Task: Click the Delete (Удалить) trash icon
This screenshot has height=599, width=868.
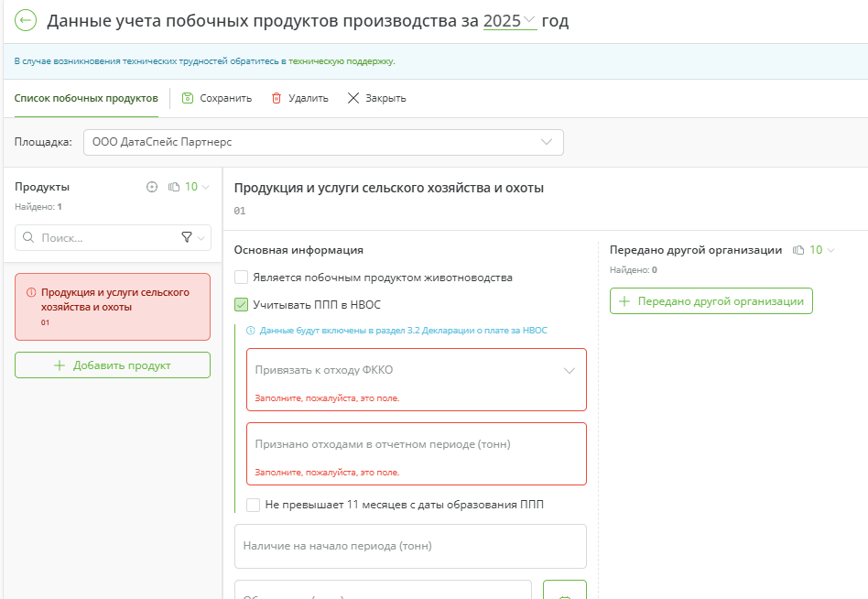Action: pyautogui.click(x=276, y=98)
